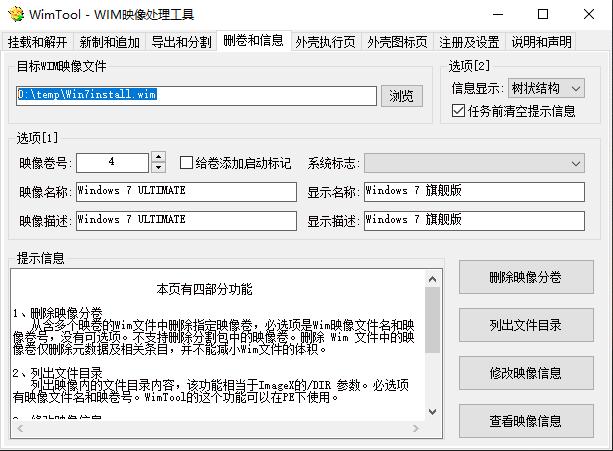Open the 新制和追加 tab
The image size is (613, 451).
click(109, 42)
